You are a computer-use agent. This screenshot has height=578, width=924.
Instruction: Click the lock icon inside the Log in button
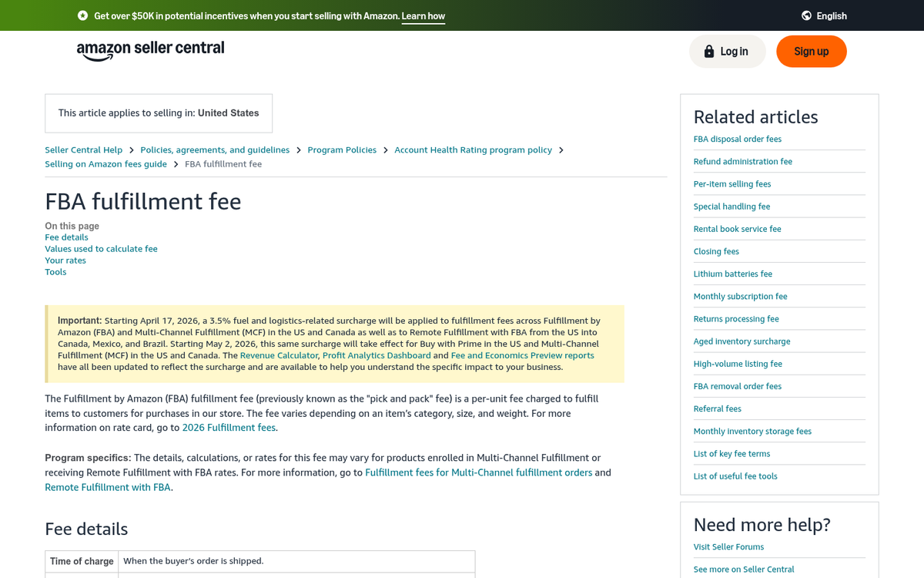708,51
